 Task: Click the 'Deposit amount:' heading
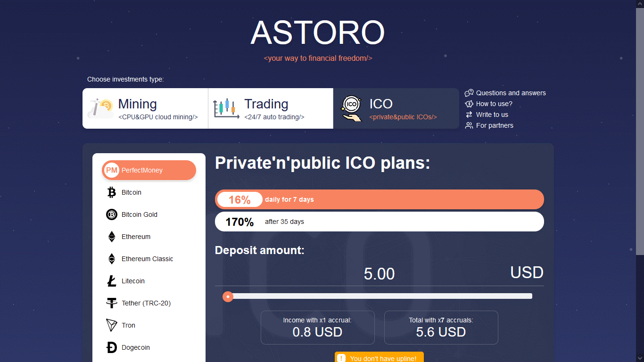click(x=260, y=250)
